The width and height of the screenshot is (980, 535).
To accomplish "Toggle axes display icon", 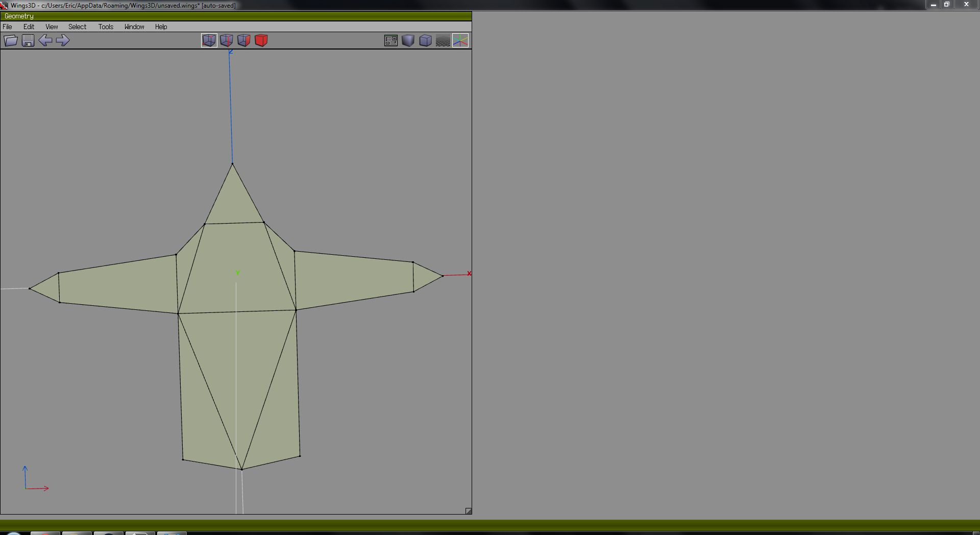I will click(x=460, y=40).
